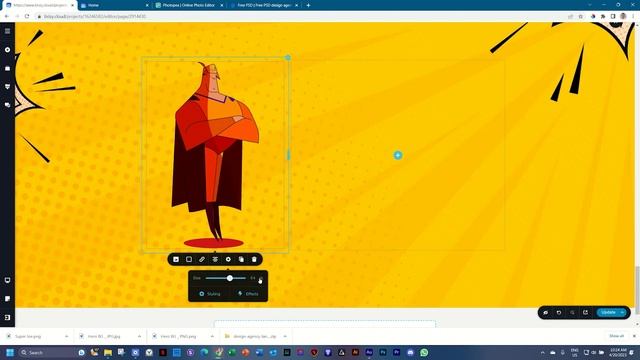Close the downloads bar
640x360 pixels.
(634, 336)
